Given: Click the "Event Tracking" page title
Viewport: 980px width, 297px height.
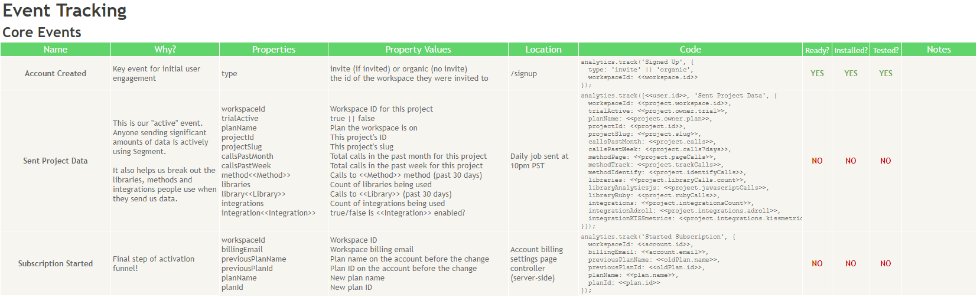Looking at the screenshot, I should [65, 11].
